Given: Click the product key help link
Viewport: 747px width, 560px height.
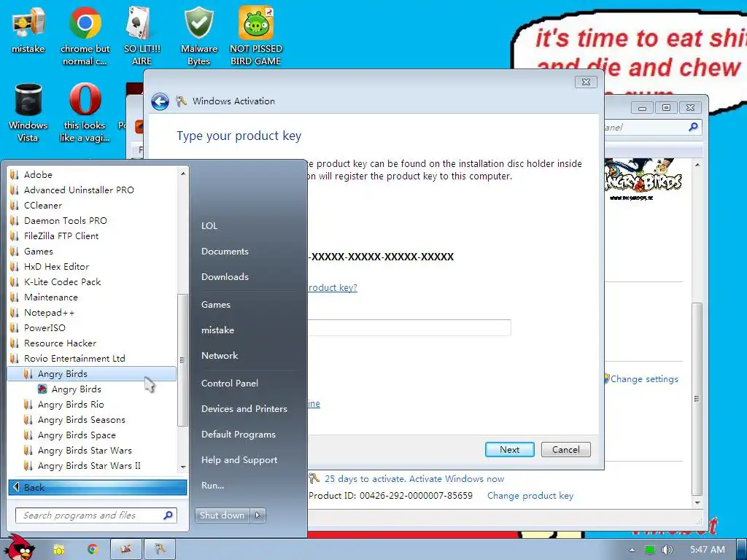Looking at the screenshot, I should (x=333, y=287).
